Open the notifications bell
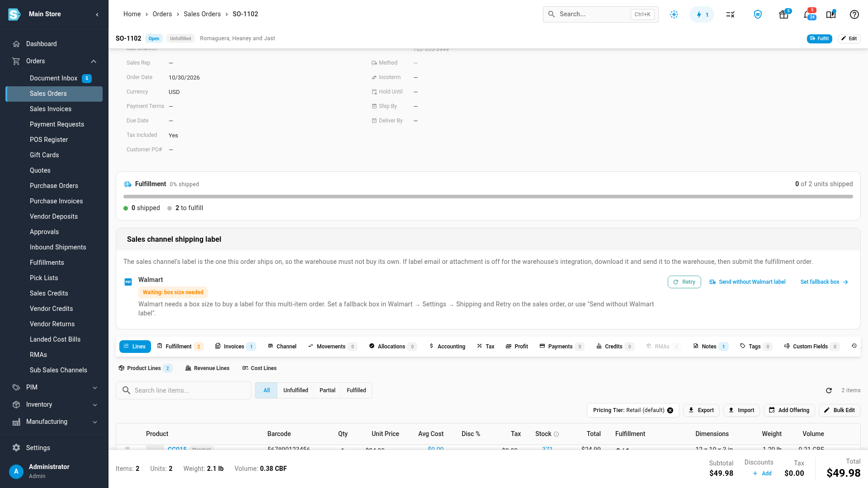Image resolution: width=868 pixels, height=488 pixels. [x=807, y=14]
